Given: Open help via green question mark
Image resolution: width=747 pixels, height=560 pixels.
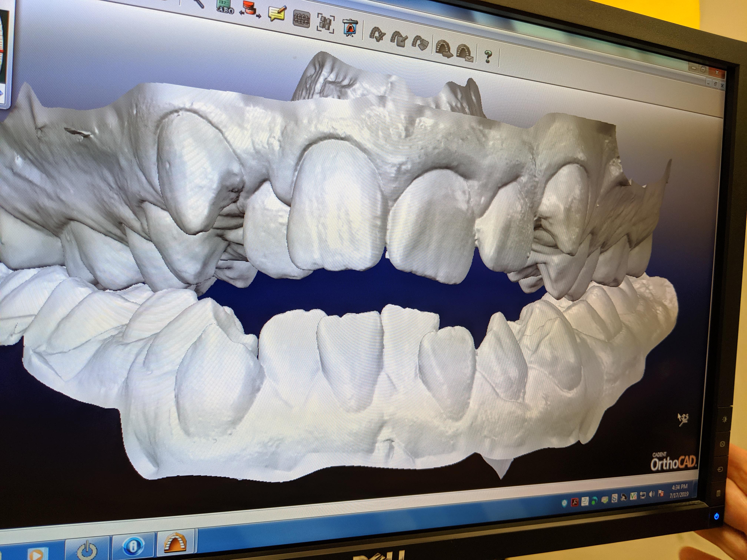Looking at the screenshot, I should (x=488, y=56).
